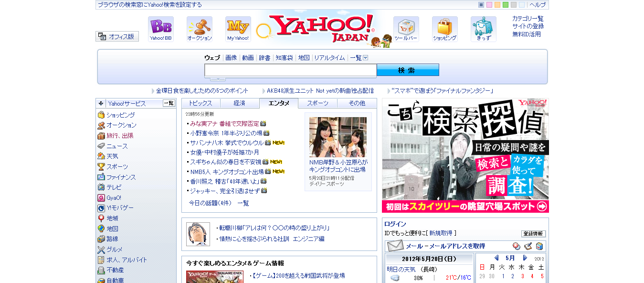Click the オークション sidebar service icon
The width and height of the screenshot is (644, 283).
pyautogui.click(x=101, y=125)
